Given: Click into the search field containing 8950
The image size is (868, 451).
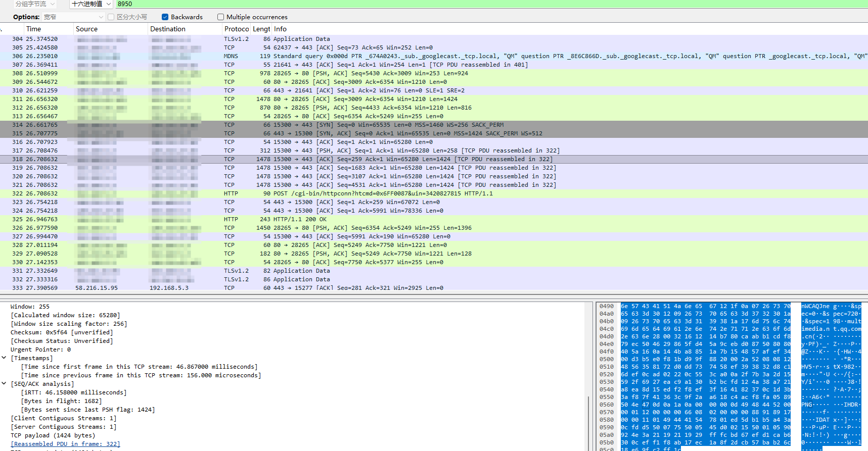Looking at the screenshot, I should 455,4.
